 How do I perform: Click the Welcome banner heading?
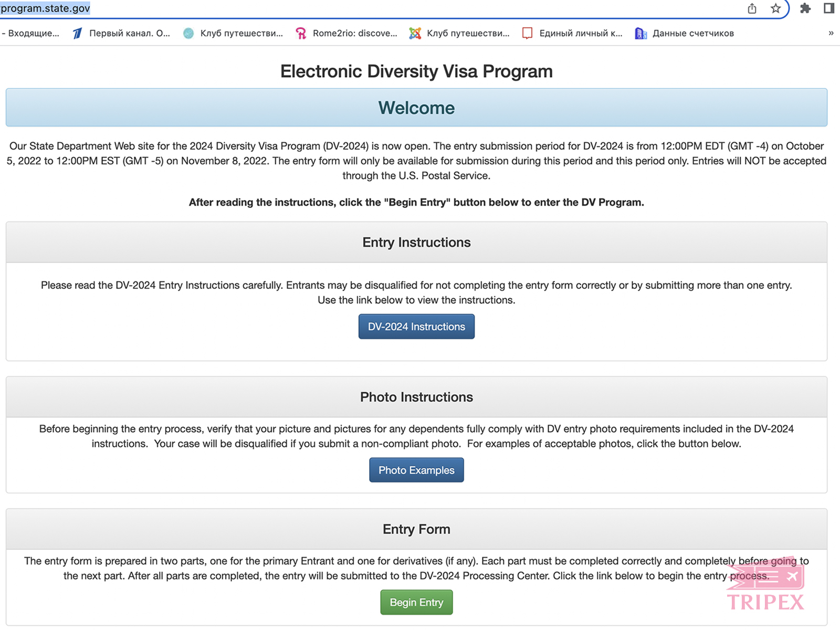pos(416,108)
